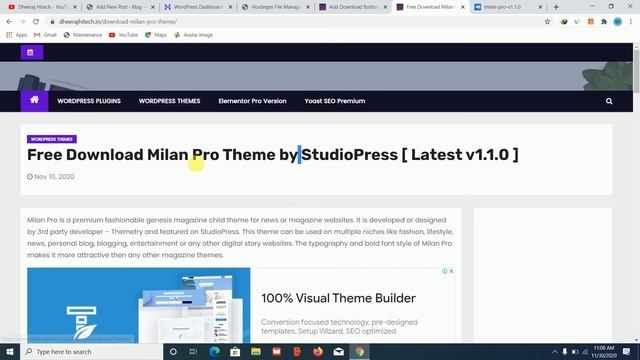This screenshot has height=360, width=640.
Task: Open the Yoast SEO Premium menu item
Action: (335, 101)
